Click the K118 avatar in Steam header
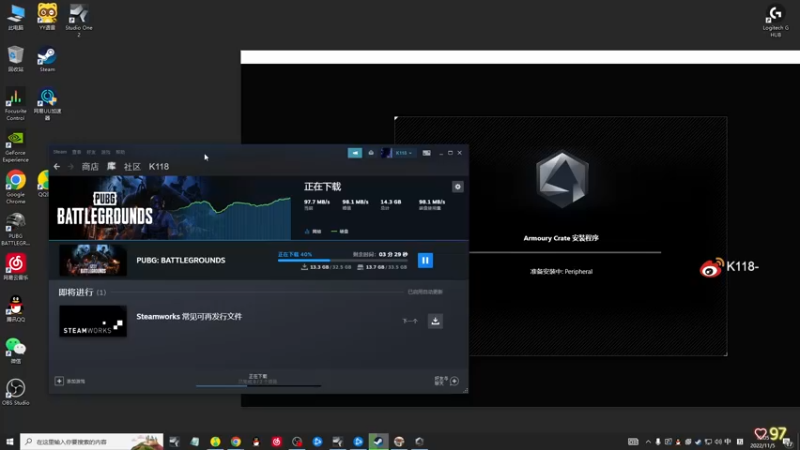The height and width of the screenshot is (450, 800). pos(386,153)
